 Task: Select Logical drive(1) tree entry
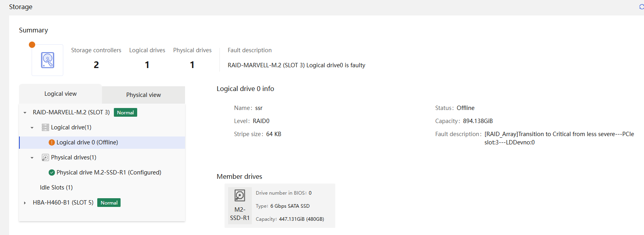tap(71, 127)
